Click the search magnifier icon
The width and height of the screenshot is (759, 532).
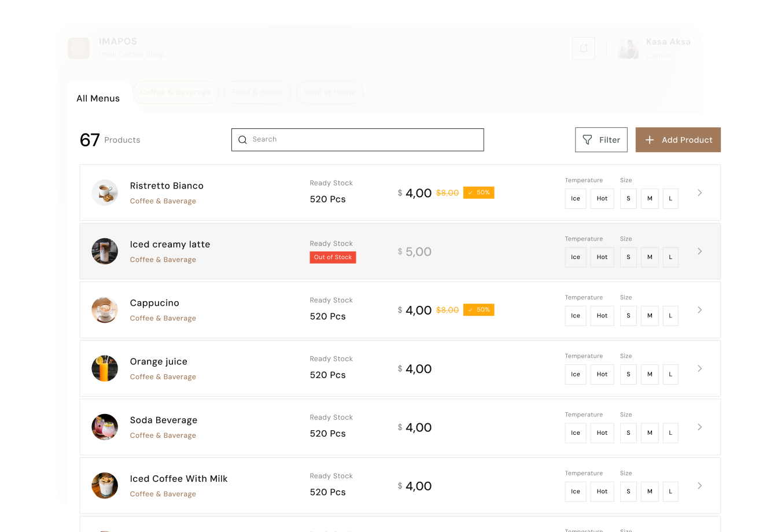click(242, 140)
